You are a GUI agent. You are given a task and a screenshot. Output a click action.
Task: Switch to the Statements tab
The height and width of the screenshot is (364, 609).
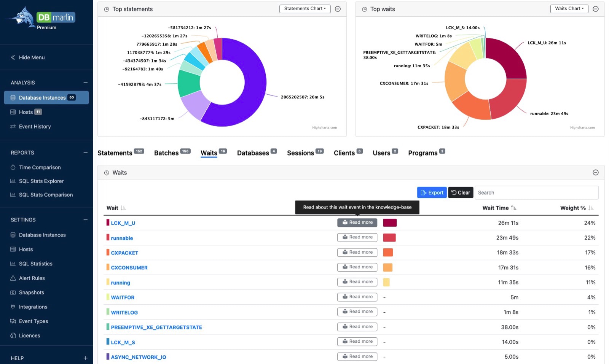click(121, 153)
